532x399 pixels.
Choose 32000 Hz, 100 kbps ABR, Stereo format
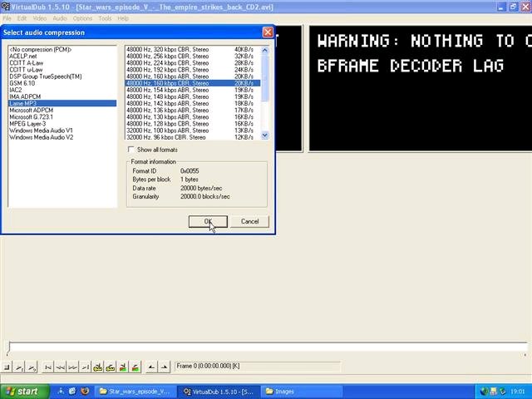193,131
